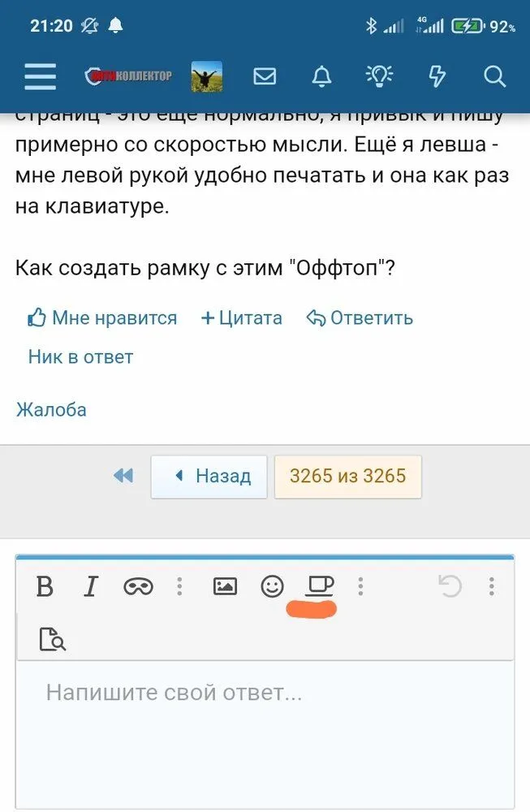
Task: Click the lightbulb what's new icon
Action: 379,76
